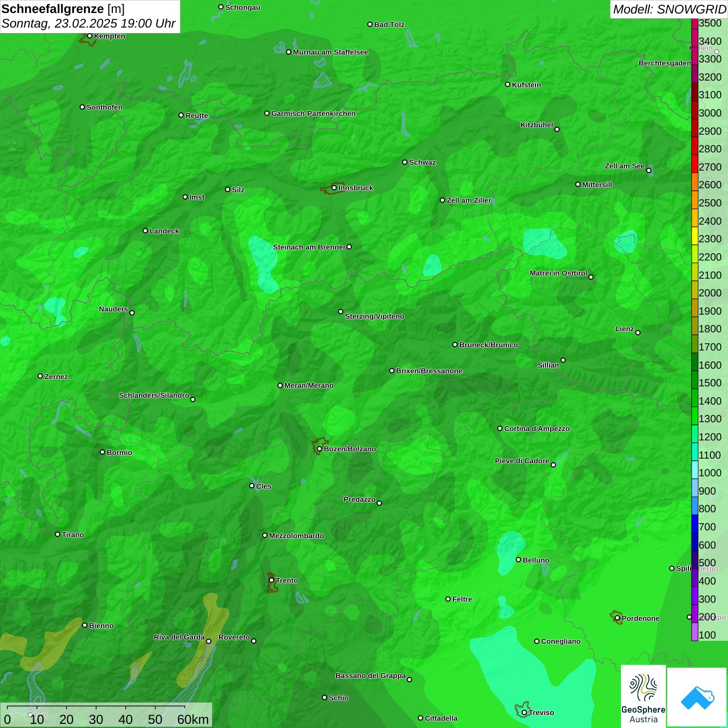Click the Kempten city marker
The height and width of the screenshot is (728, 728).
point(89,36)
